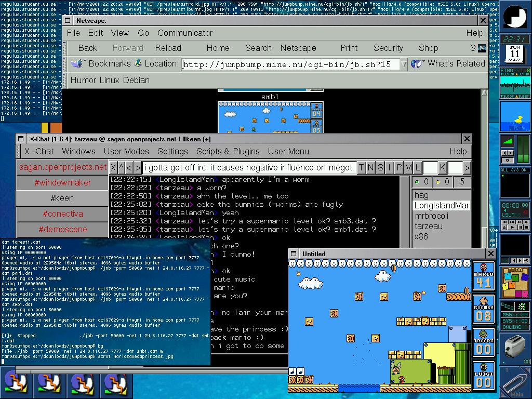Click the ICQ applet flower status icon
Viewport: 532px width, 399px height.
point(522,307)
